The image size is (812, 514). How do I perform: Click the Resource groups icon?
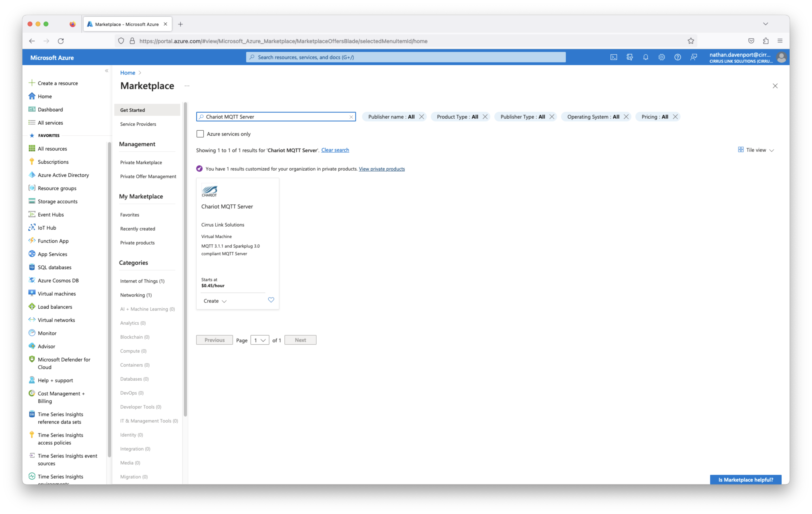(32, 188)
